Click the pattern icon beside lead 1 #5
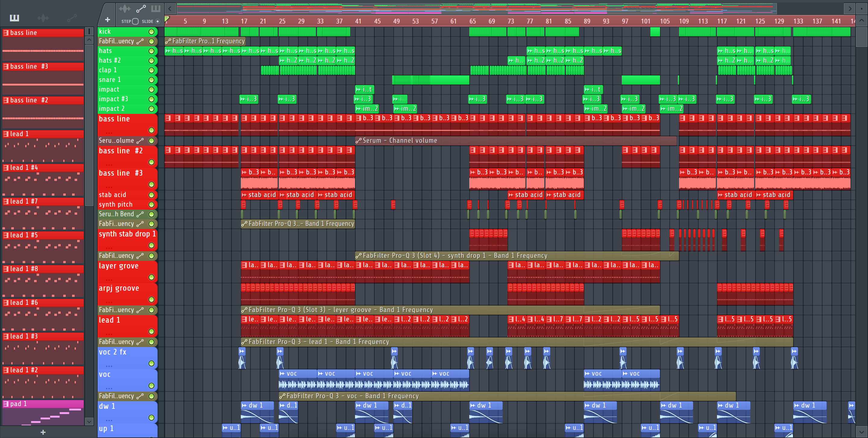 [6, 235]
